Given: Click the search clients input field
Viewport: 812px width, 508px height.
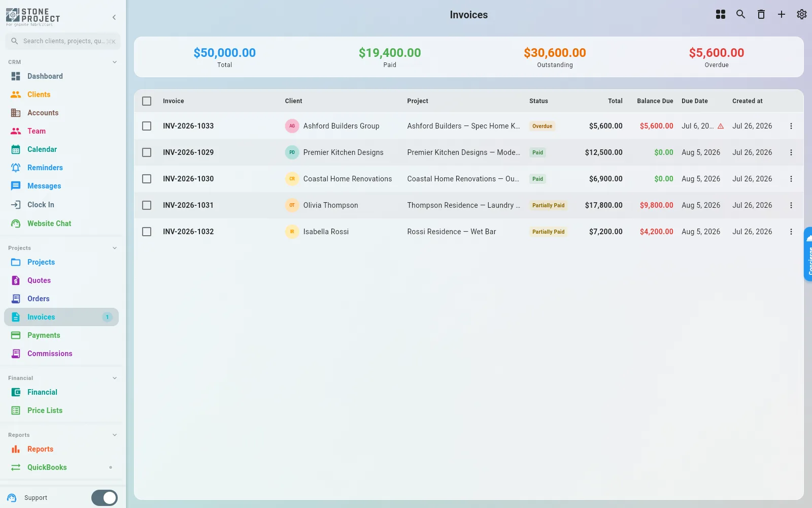Looking at the screenshot, I should (63, 41).
